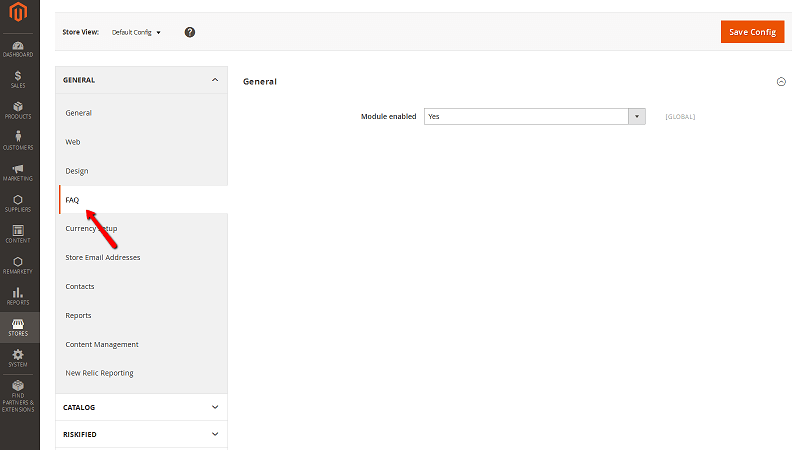Collapse the GENERAL sidebar section
The width and height of the screenshot is (800, 450).
click(214, 80)
